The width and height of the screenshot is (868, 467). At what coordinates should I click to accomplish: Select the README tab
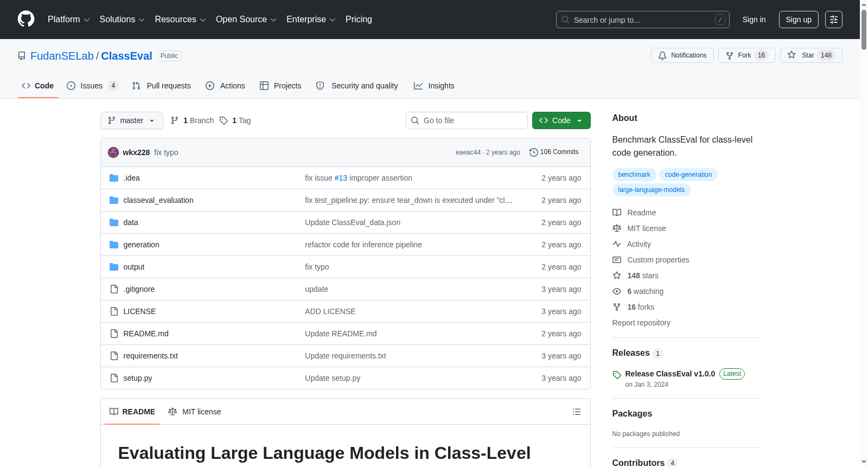tap(132, 412)
